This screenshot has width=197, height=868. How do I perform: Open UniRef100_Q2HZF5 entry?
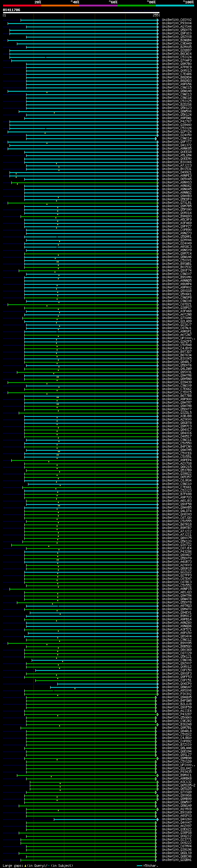(176, 342)
